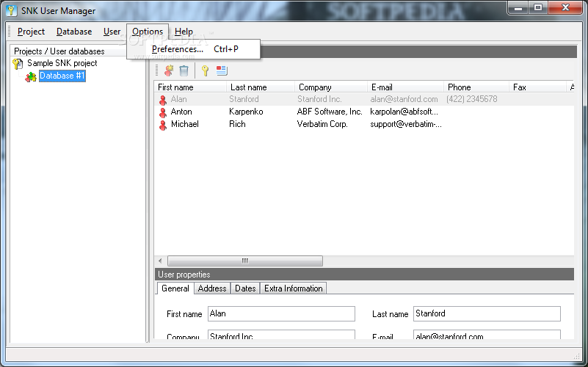Click the user card details toolbar icon
Screen dimensions: 588x367
tap(222, 70)
